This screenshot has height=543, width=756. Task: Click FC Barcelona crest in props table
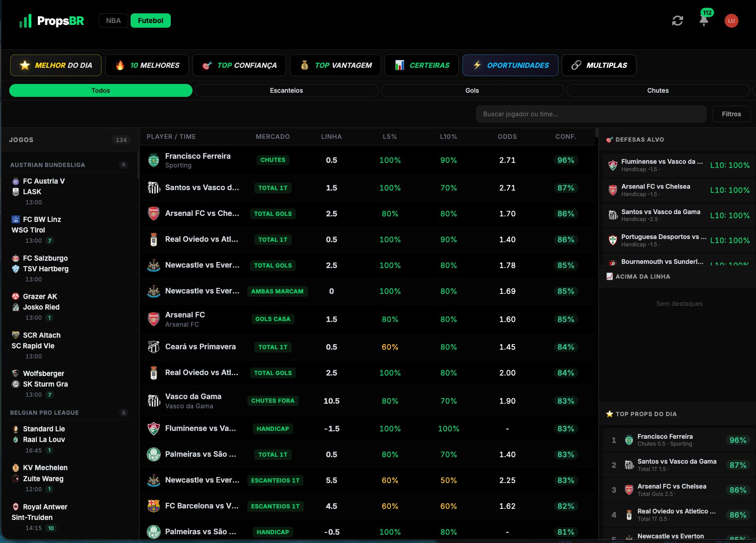154,506
